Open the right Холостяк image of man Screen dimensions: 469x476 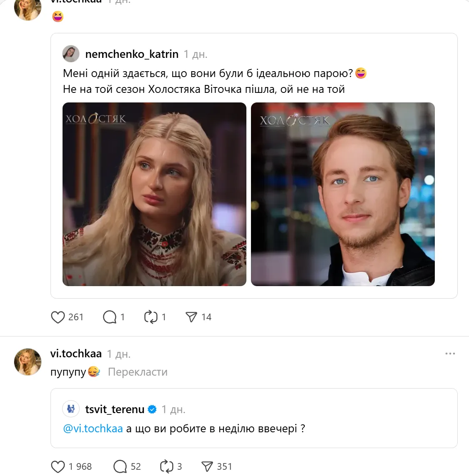click(x=343, y=194)
